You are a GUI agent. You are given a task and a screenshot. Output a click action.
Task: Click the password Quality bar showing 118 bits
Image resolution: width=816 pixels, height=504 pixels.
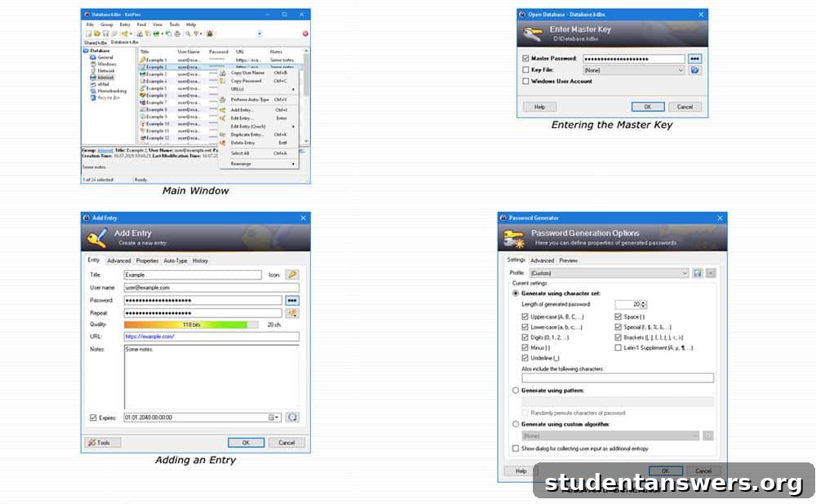pos(191,325)
